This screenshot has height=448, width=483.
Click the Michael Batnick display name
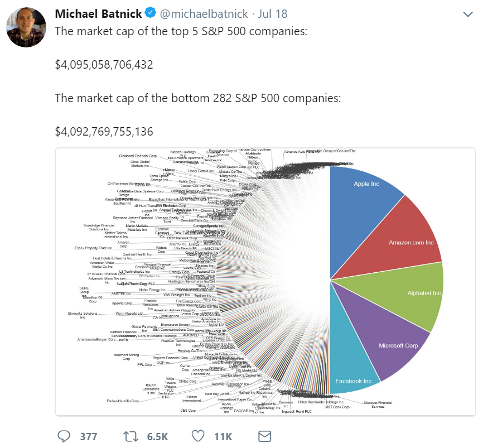click(99, 13)
